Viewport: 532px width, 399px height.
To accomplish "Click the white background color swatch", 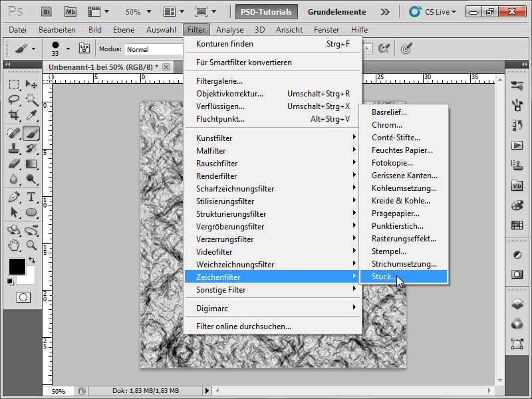I will tap(29, 278).
